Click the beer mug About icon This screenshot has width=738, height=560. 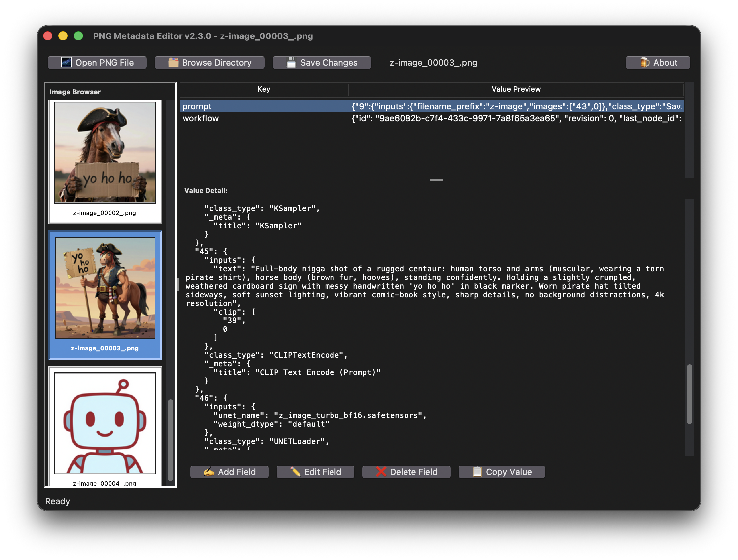(644, 62)
